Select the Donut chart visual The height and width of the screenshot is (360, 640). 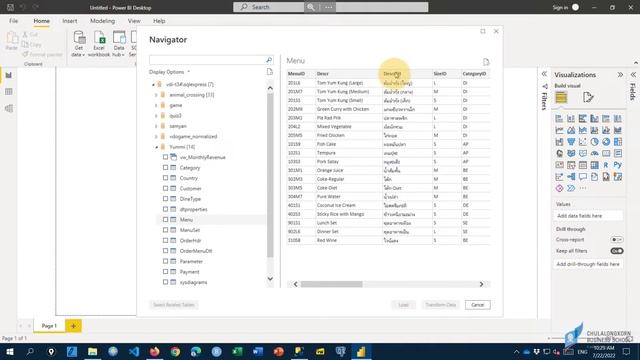606,142
